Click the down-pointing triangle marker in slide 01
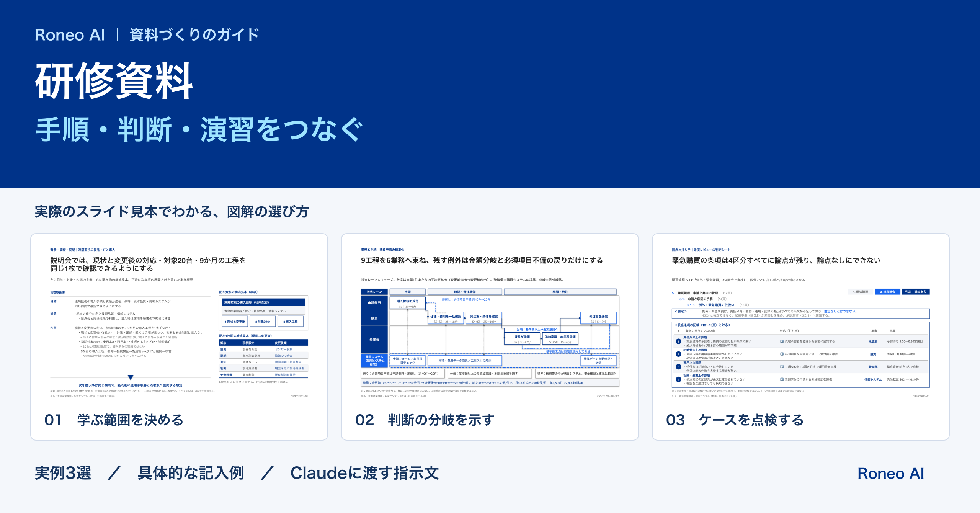980x513 pixels. point(131,377)
